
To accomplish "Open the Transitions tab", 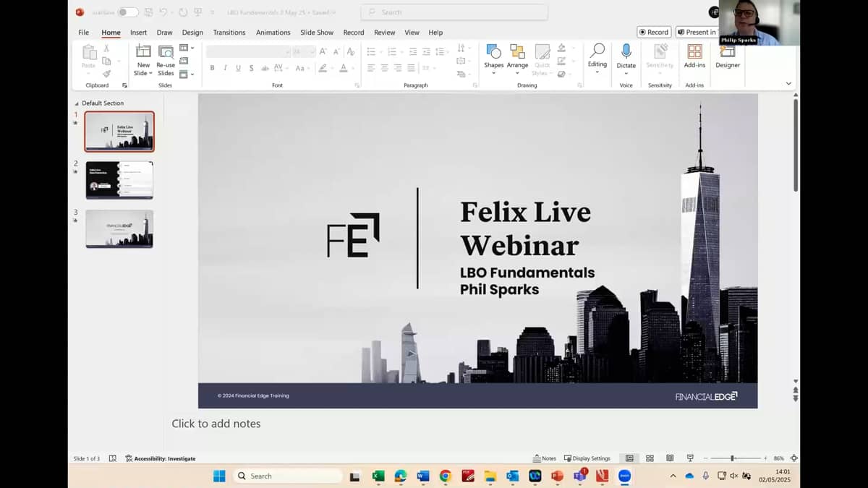I will coord(229,33).
